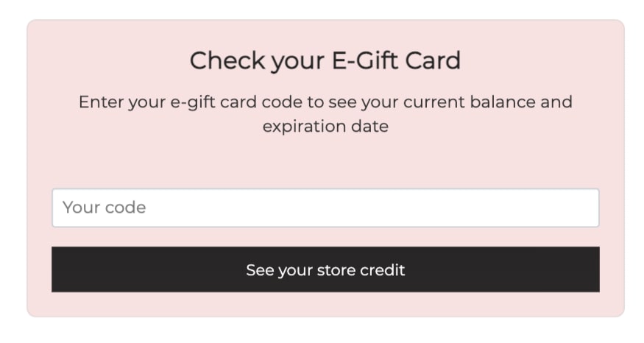644x343 pixels.
Task: Click the e-gift card instructions paragraph
Action: tap(325, 113)
